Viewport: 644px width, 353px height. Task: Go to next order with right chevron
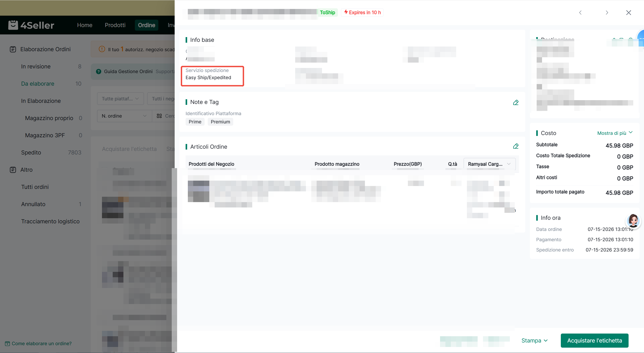pyautogui.click(x=607, y=13)
